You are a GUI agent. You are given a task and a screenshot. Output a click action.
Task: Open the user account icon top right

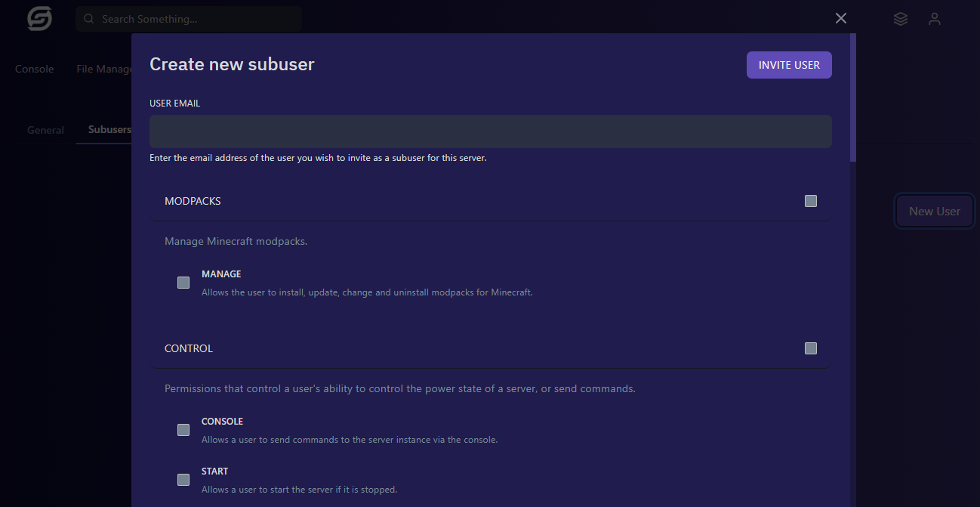[x=935, y=18]
